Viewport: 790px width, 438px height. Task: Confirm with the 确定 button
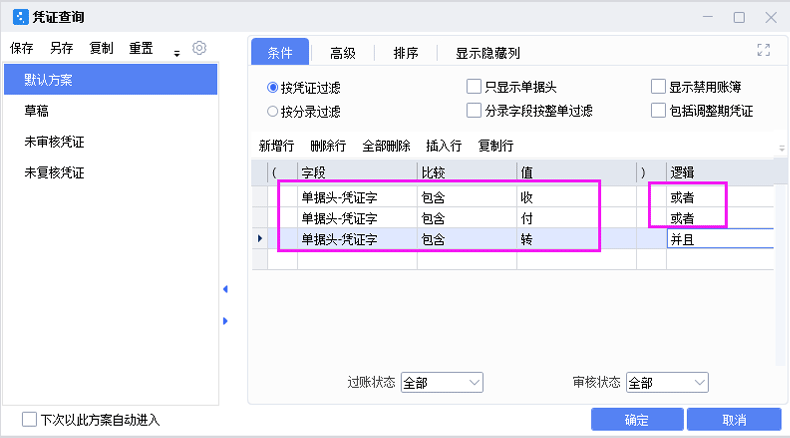pyautogui.click(x=637, y=419)
